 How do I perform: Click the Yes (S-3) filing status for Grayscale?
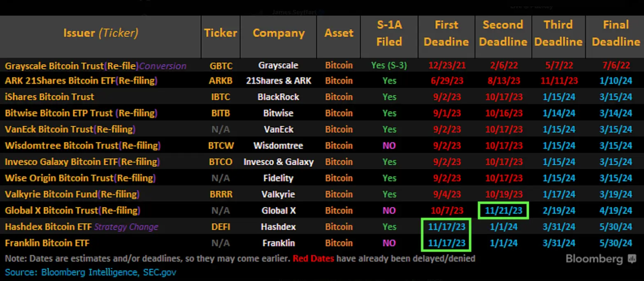(389, 66)
